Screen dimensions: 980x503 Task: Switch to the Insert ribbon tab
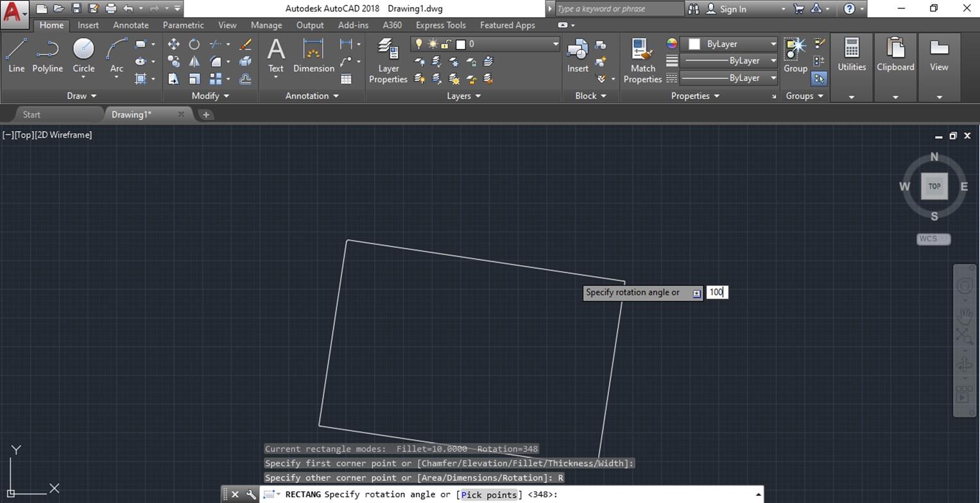[x=88, y=25]
